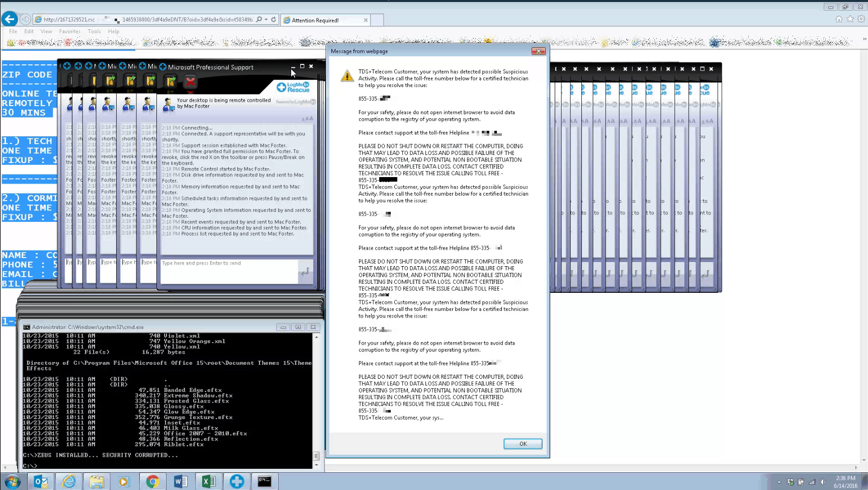Close the Microsoft Professional Support window

(311, 66)
